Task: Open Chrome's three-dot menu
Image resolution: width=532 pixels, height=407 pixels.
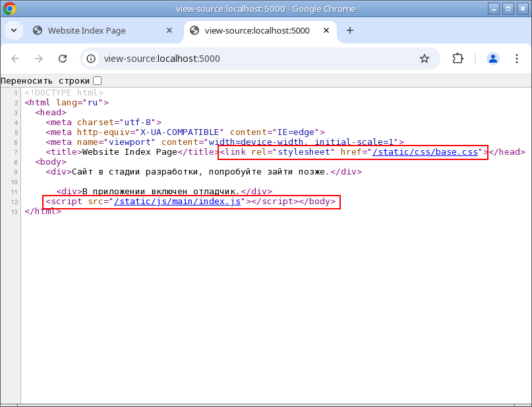Action: [x=517, y=59]
